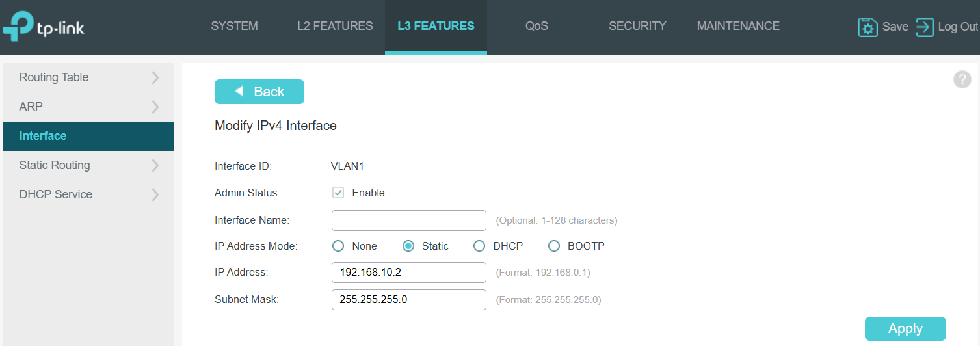
Task: Click the Interface Name text field
Action: (x=408, y=220)
